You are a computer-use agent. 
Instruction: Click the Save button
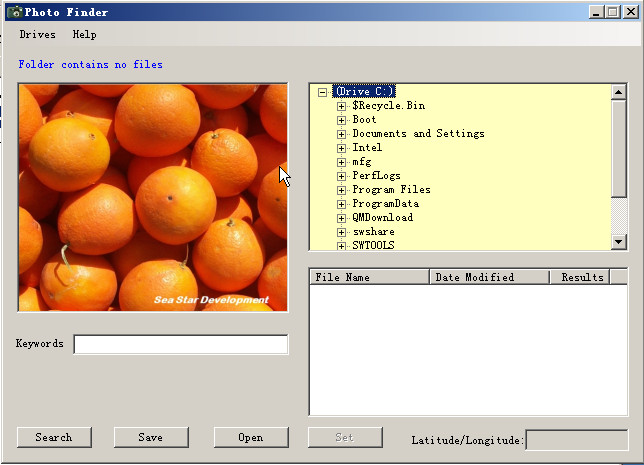151,437
